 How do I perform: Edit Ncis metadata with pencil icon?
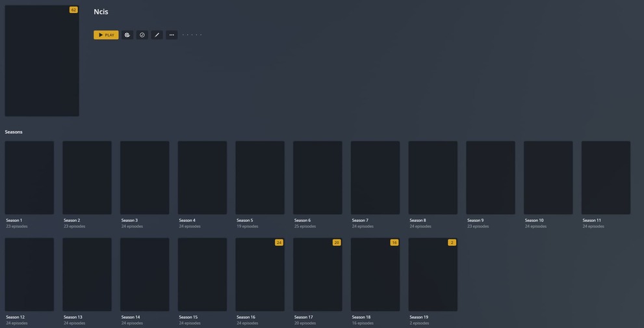[157, 35]
